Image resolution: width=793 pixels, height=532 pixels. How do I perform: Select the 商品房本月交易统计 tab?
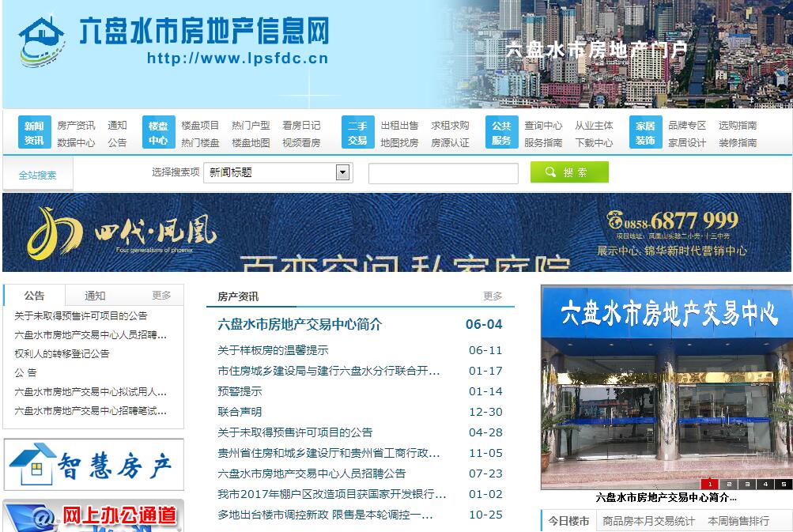coord(649,521)
